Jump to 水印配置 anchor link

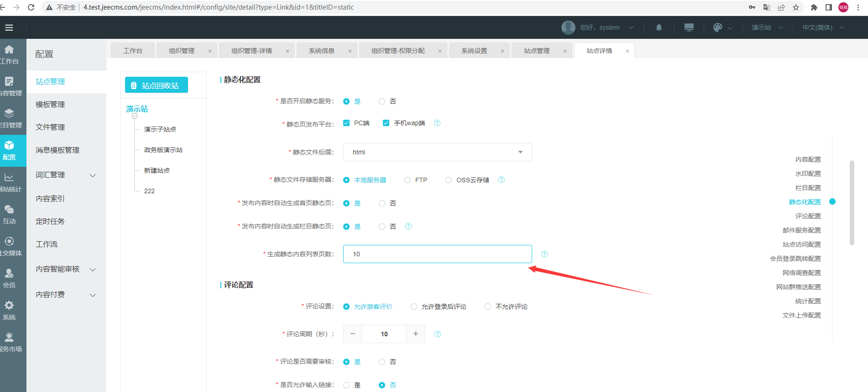tap(808, 174)
